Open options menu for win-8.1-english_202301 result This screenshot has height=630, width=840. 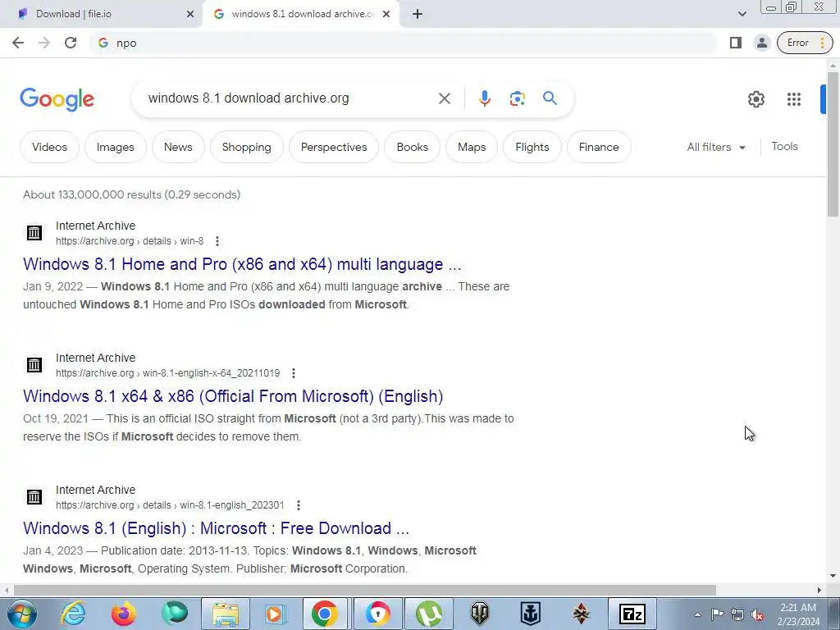coord(299,505)
